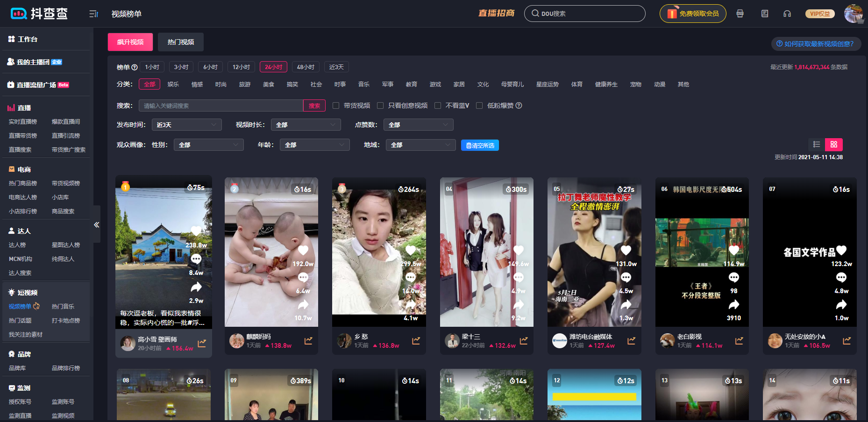868x422 pixels.
Task: Open 实时直播榜 in the sidebar
Action: click(x=23, y=121)
